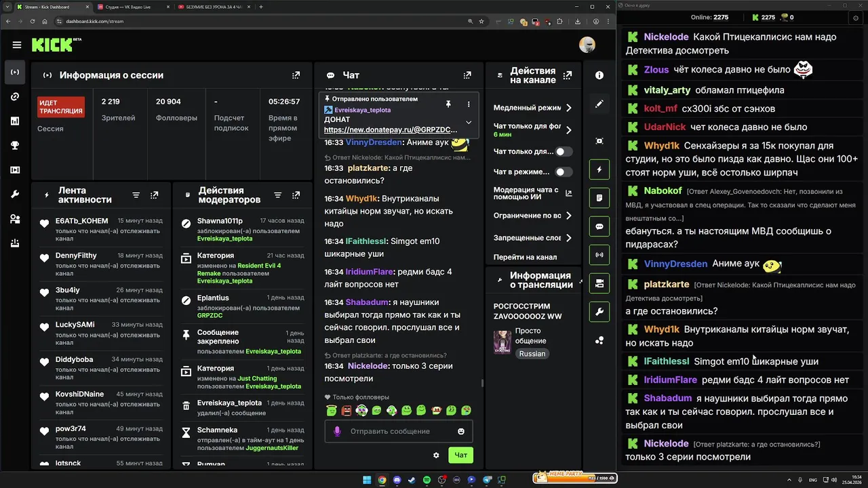Open 'Перейти на канал' link
Viewport: 868px width, 488px height.
525,257
